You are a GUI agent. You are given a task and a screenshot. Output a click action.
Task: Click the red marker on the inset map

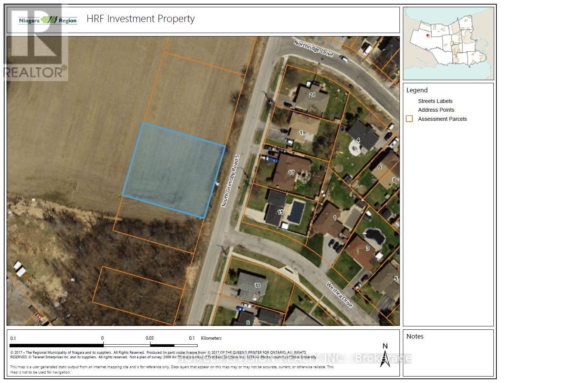click(x=427, y=35)
